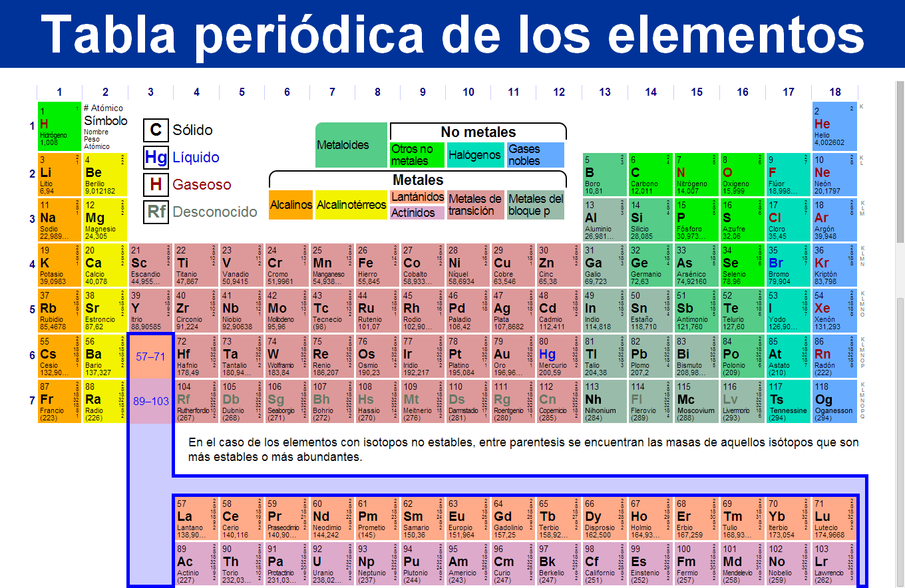Select the Cobre (Cu) element
This screenshot has width=905, height=588.
tap(513, 264)
